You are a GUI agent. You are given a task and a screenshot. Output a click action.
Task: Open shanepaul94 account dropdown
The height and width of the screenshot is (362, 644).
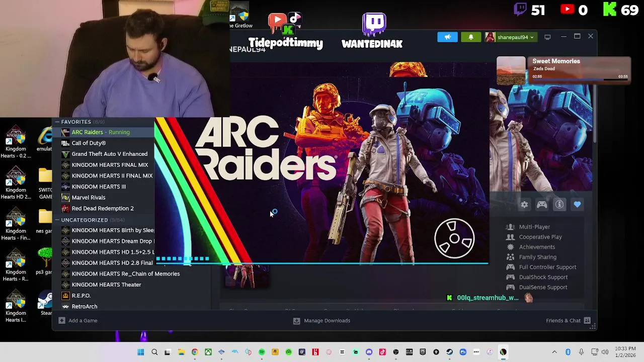[511, 37]
